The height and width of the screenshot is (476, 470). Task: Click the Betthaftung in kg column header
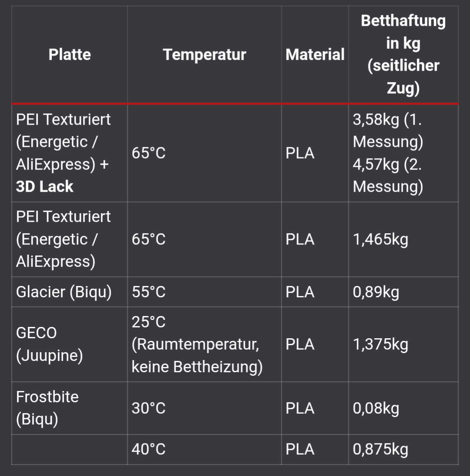pyautogui.click(x=403, y=54)
